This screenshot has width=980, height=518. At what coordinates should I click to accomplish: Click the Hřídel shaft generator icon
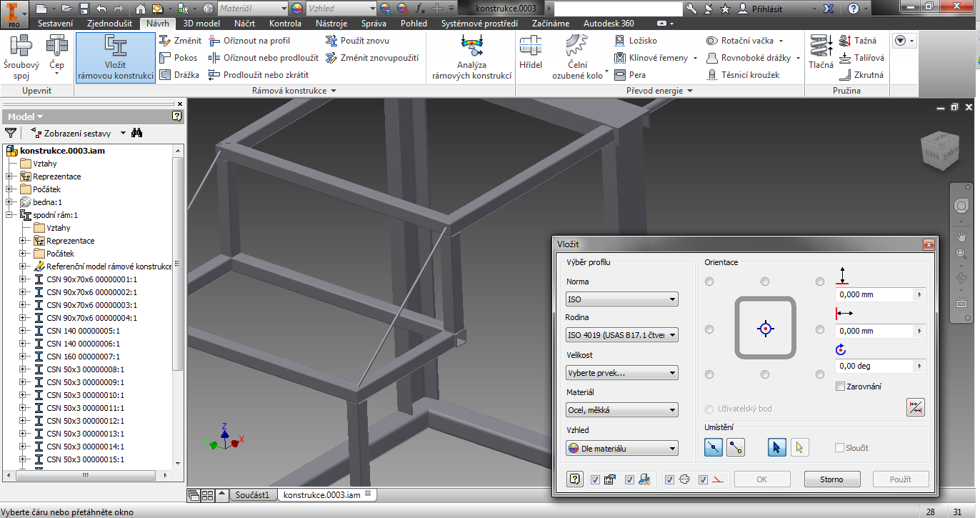coord(530,54)
